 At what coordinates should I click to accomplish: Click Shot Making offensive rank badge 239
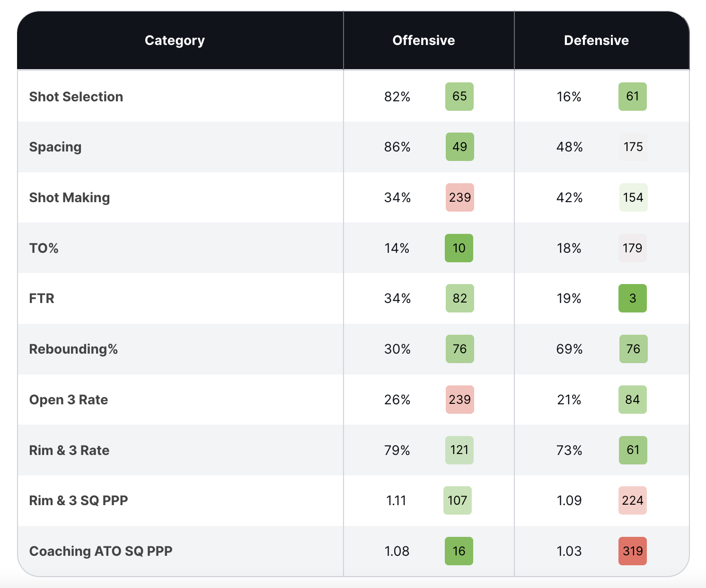coord(459,197)
